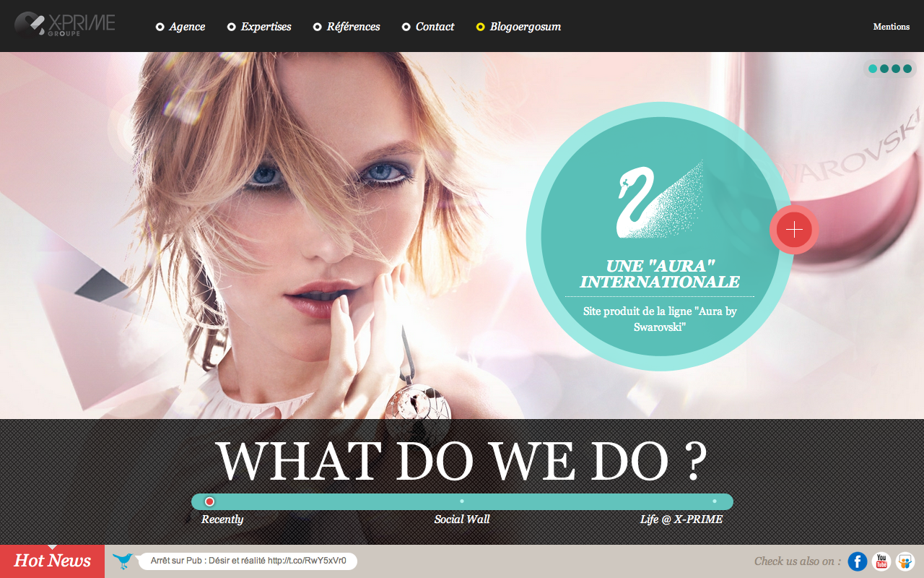The height and width of the screenshot is (578, 924).
Task: Select the second slideshow dot
Action: tap(884, 69)
